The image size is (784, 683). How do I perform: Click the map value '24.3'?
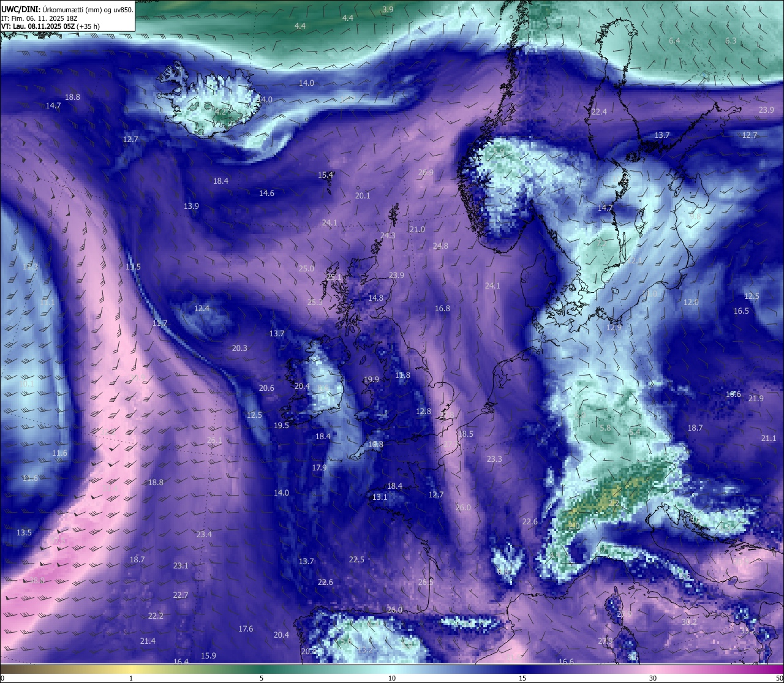(x=388, y=235)
